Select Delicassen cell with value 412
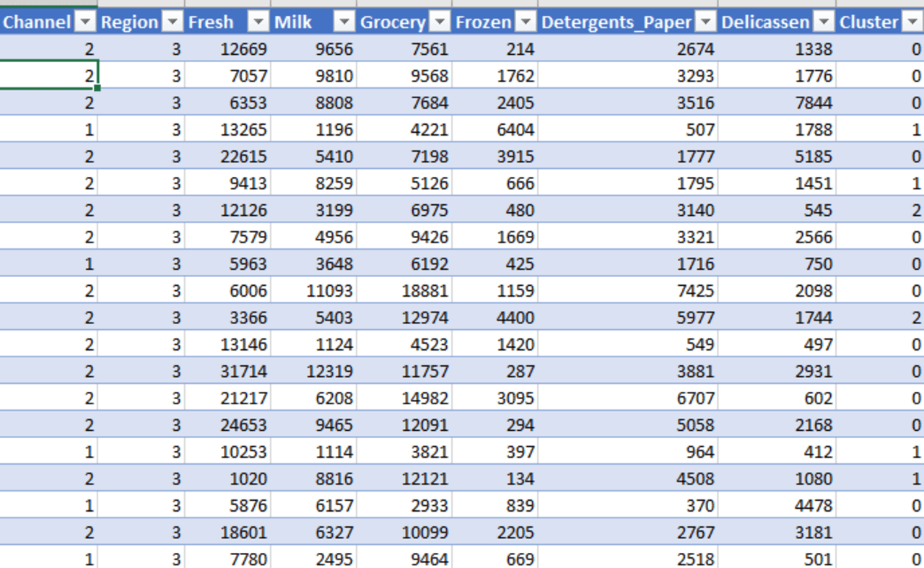924x568 pixels. [777, 452]
